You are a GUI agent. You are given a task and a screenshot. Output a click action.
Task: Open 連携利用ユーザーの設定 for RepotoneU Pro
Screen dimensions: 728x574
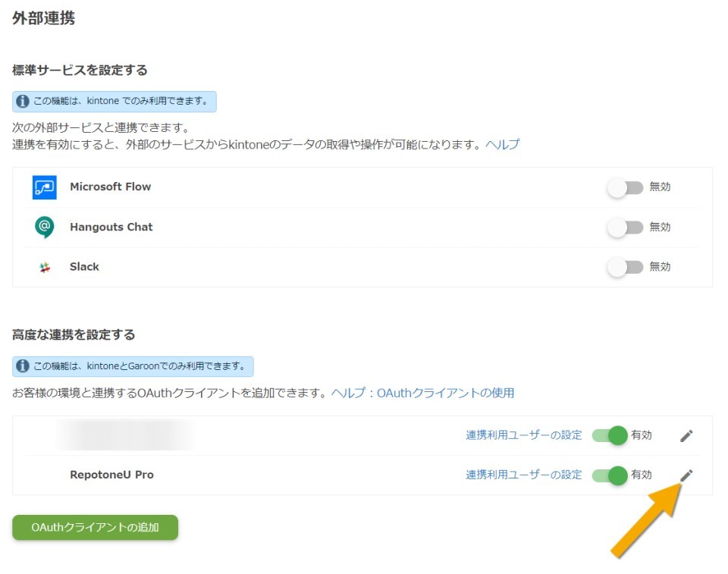click(x=524, y=475)
